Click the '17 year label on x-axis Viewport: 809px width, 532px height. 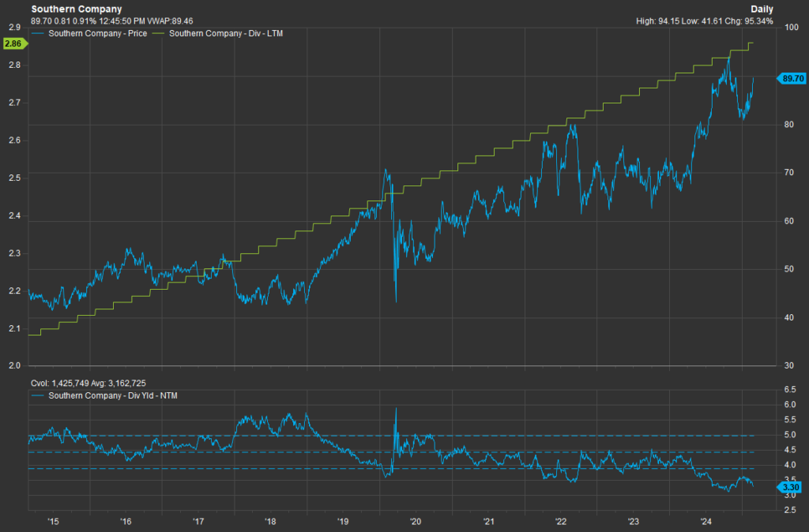tap(198, 521)
